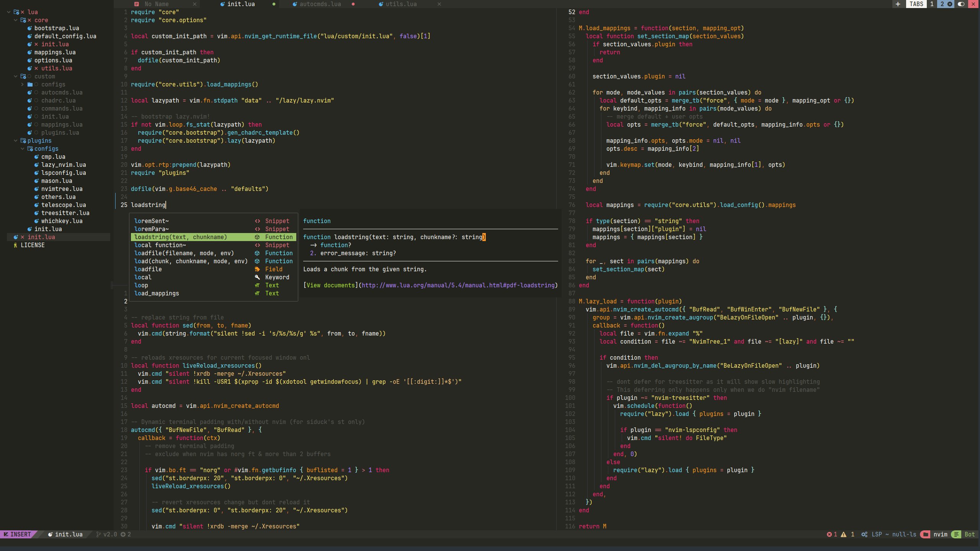Click the lua icon beside others.lua

pyautogui.click(x=36, y=197)
